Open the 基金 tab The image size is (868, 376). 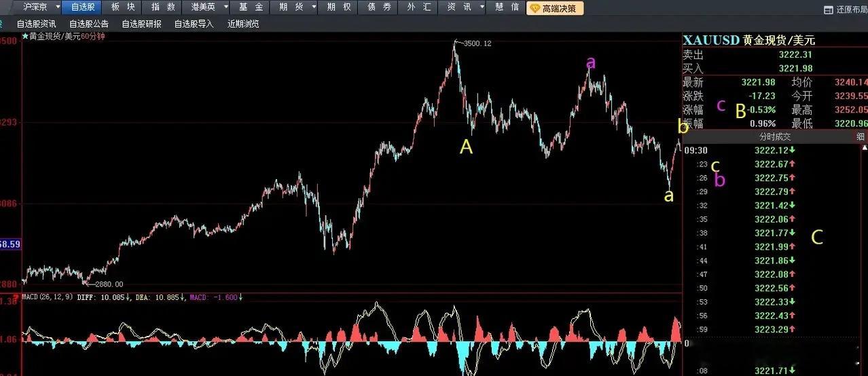pos(250,7)
